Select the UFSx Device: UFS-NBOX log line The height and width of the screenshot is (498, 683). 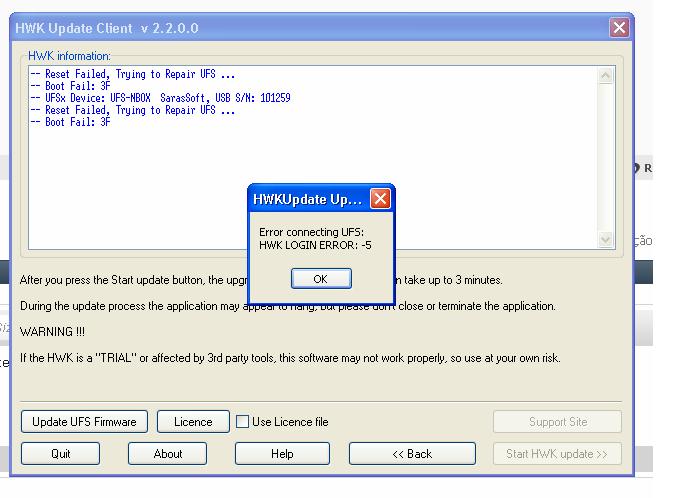(x=160, y=98)
